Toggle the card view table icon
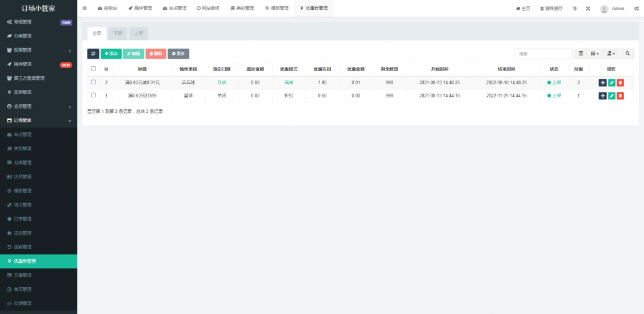This screenshot has width=644, height=314. click(581, 54)
